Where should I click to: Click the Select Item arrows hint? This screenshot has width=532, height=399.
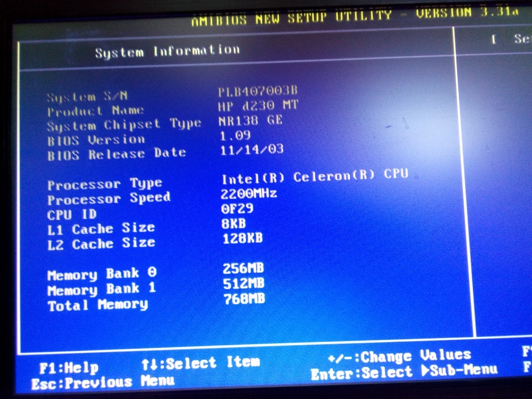point(201,363)
